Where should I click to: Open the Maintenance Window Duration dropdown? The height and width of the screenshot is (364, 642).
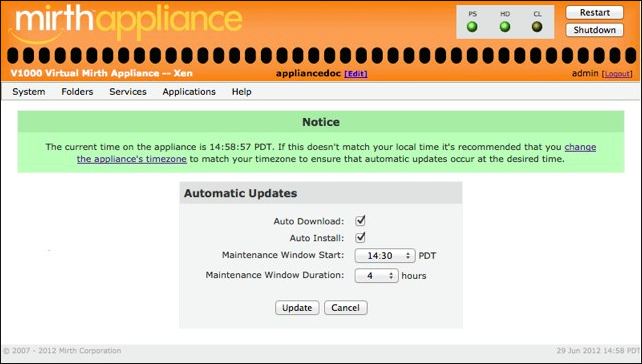point(376,276)
